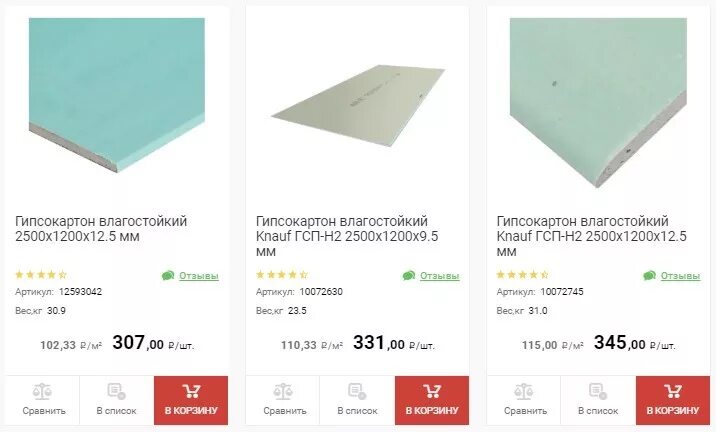Open the Knauf 12.5 mm sheet image
The height and width of the screenshot is (432, 716).
[x=598, y=103]
